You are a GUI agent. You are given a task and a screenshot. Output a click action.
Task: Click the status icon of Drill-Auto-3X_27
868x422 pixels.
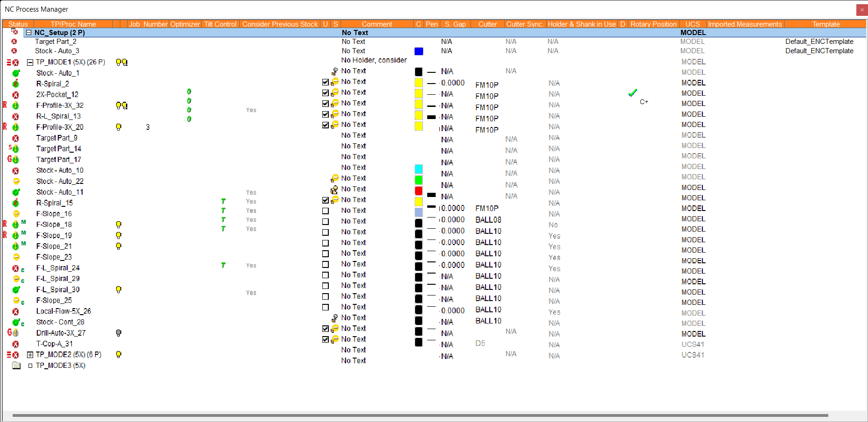(15, 333)
